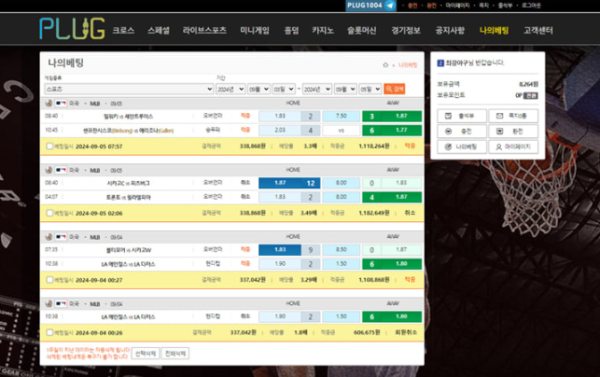This screenshot has width=600, height=377.
Task: Open 나의베팅 from the side panel
Action: click(462, 147)
